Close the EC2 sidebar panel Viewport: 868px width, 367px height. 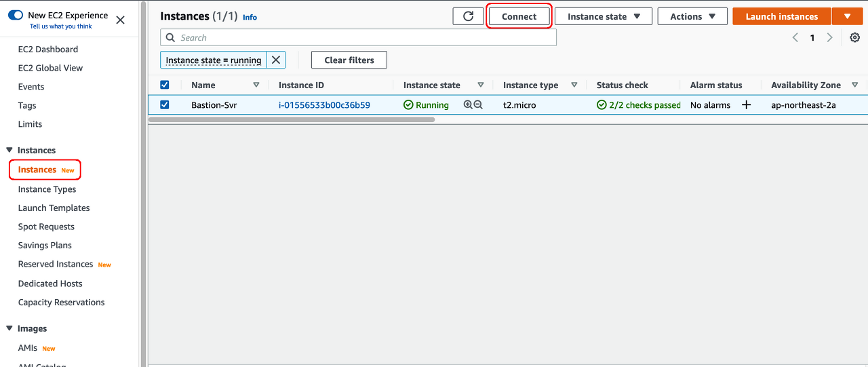tap(120, 20)
